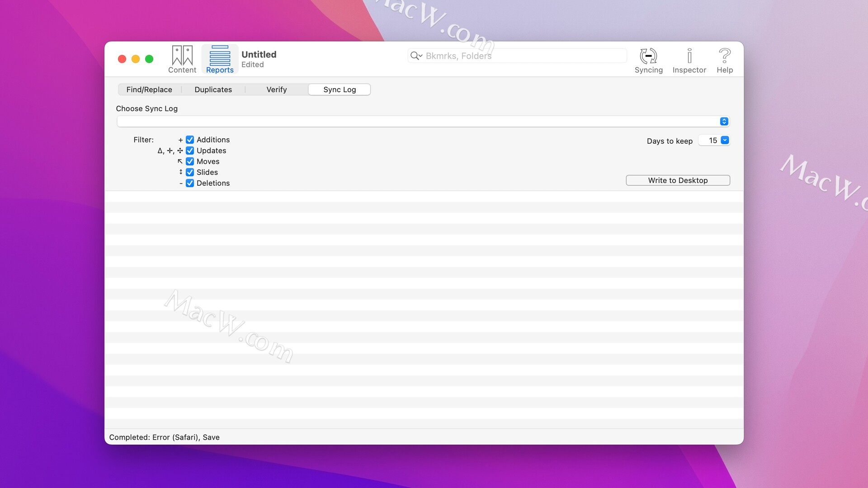
Task: Click the delta symbols beside Updates
Action: pos(170,150)
